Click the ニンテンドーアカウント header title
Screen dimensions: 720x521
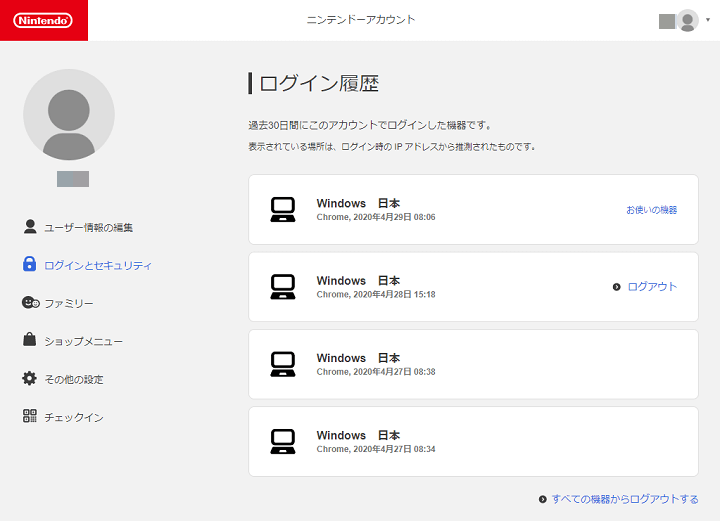click(x=360, y=20)
